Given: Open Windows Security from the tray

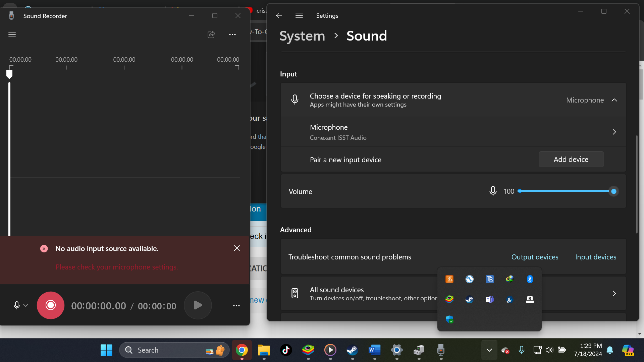Looking at the screenshot, I should [x=449, y=319].
